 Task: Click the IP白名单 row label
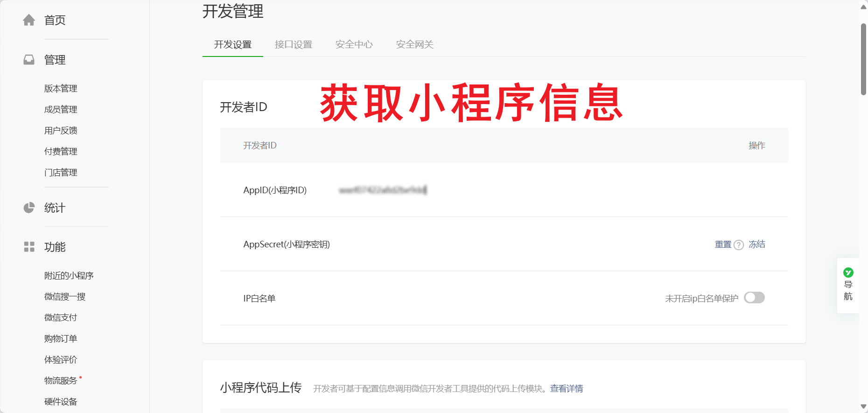point(259,299)
